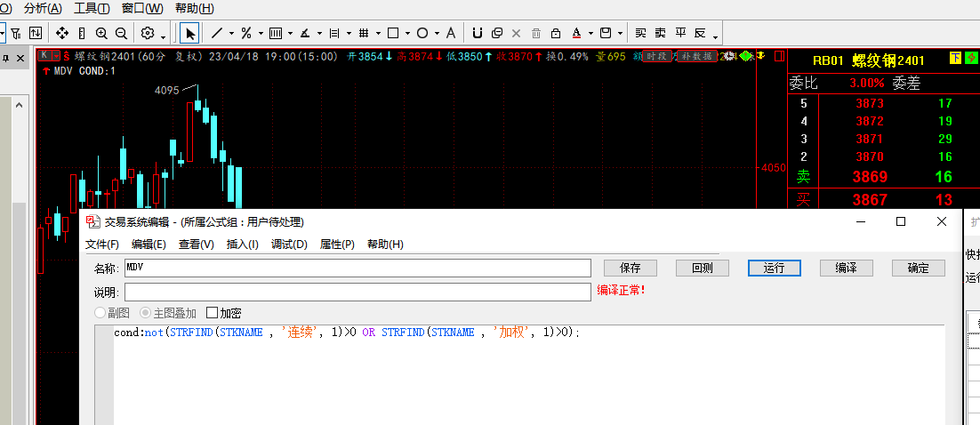Click the 反 reverse toolbar button

(x=700, y=33)
